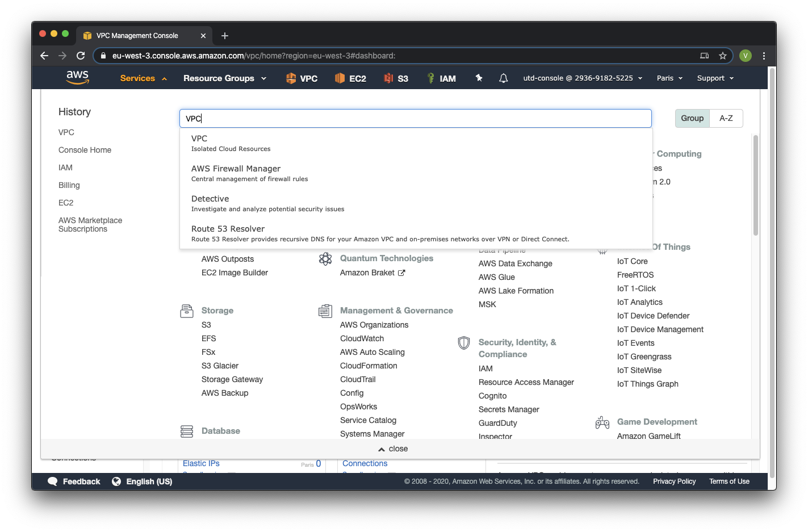Open AWS Lake Formation service

(x=516, y=291)
